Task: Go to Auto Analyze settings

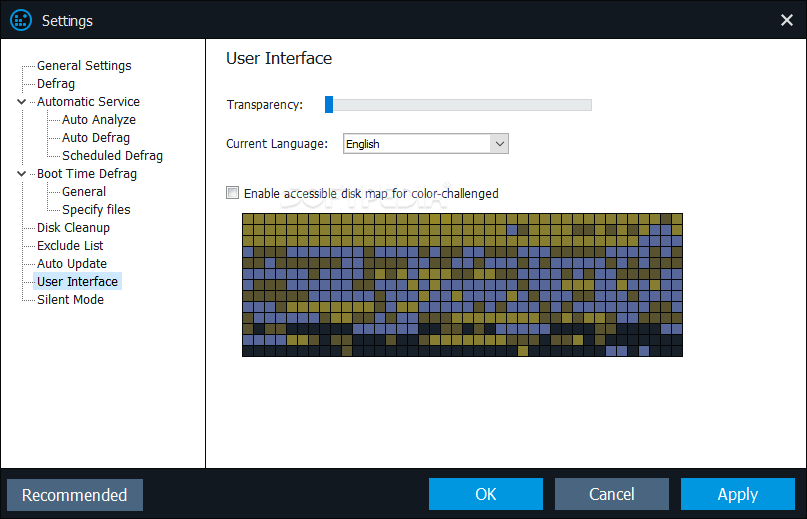Action: click(x=99, y=119)
